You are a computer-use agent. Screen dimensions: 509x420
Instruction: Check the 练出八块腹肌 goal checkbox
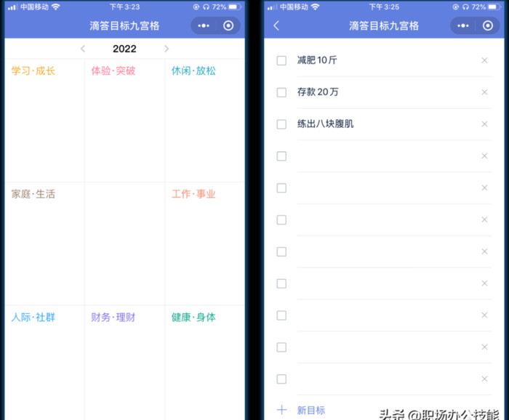pos(281,124)
